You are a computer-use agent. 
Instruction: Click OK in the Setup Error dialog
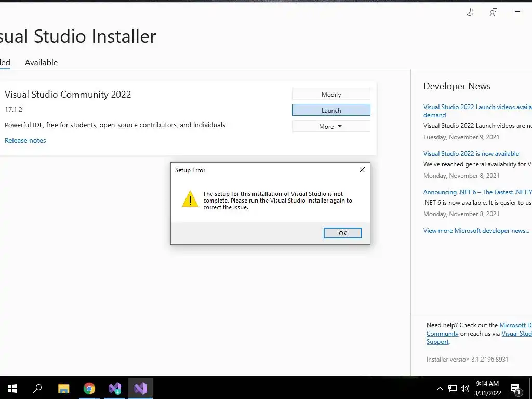[x=342, y=233]
